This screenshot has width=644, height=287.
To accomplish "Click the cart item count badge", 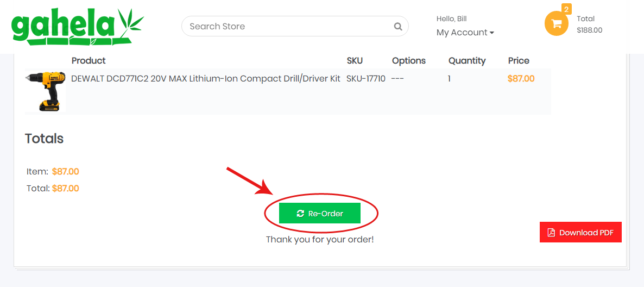I will (x=566, y=9).
